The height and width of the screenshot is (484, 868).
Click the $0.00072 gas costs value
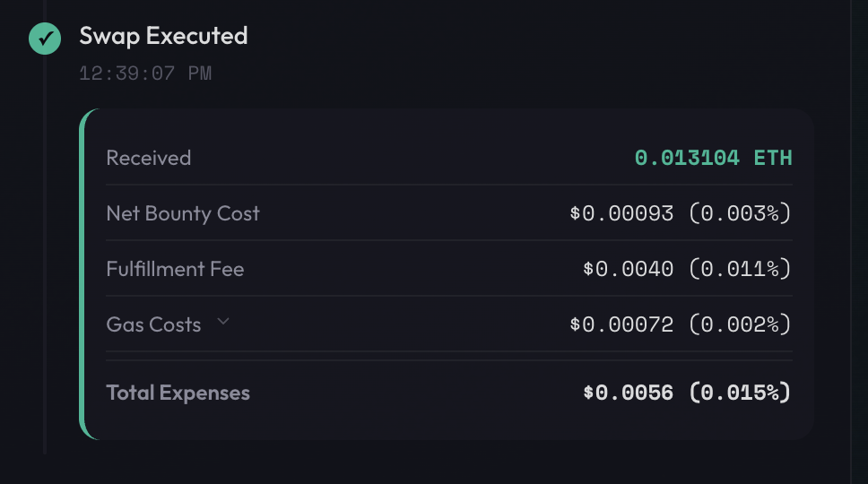[x=621, y=324]
